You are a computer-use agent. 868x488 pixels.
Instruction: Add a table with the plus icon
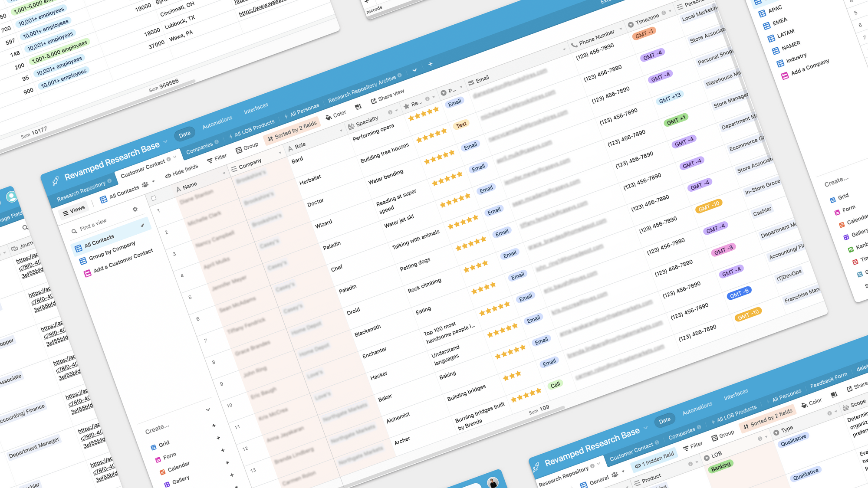coord(430,64)
